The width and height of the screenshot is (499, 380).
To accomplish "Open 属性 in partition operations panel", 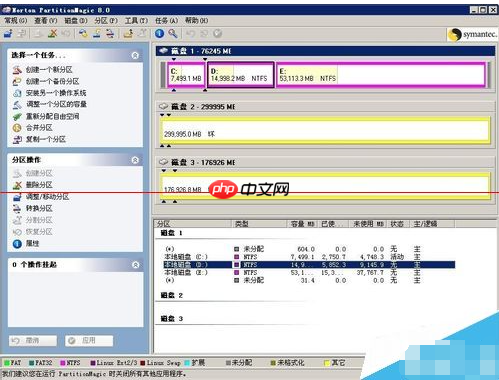I will pyautogui.click(x=32, y=244).
